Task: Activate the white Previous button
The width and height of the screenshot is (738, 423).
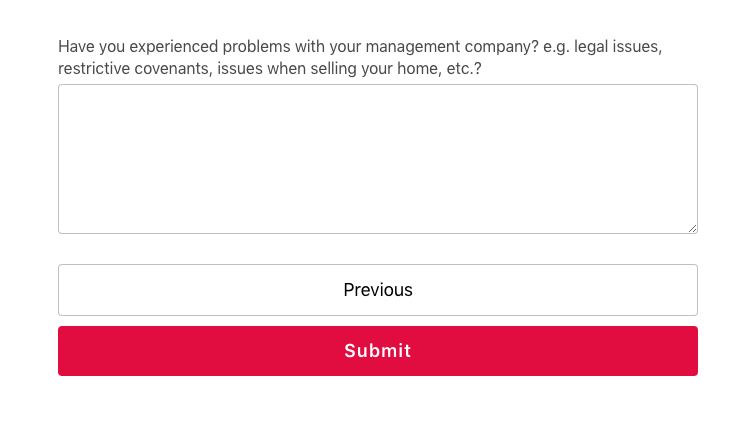Action: click(377, 290)
